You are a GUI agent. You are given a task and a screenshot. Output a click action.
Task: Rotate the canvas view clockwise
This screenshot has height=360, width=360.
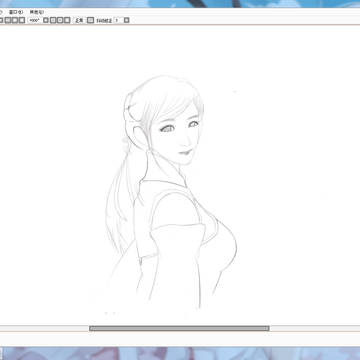pos(60,20)
